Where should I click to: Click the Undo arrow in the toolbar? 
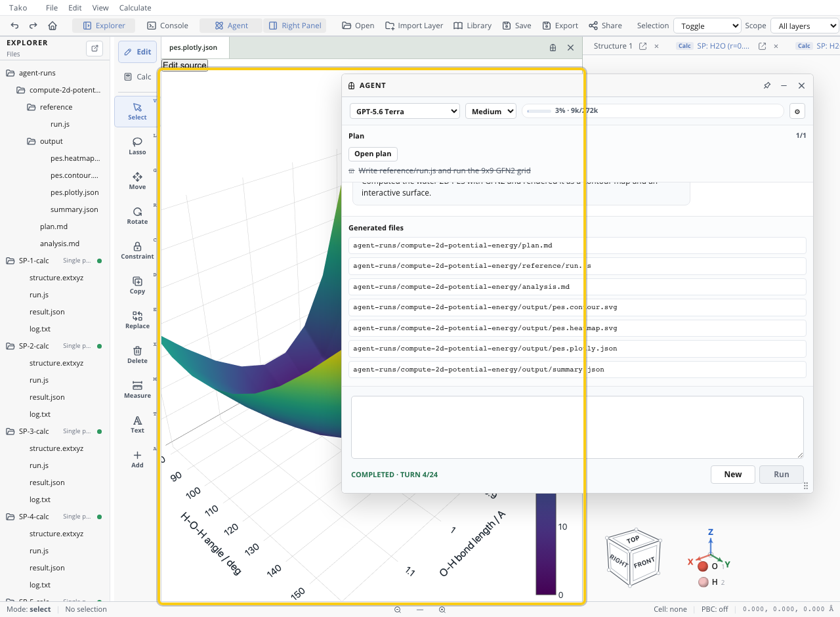click(x=15, y=26)
